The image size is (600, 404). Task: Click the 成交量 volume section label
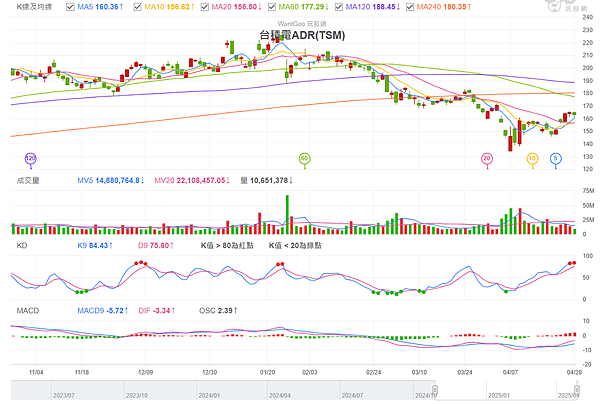pos(28,181)
